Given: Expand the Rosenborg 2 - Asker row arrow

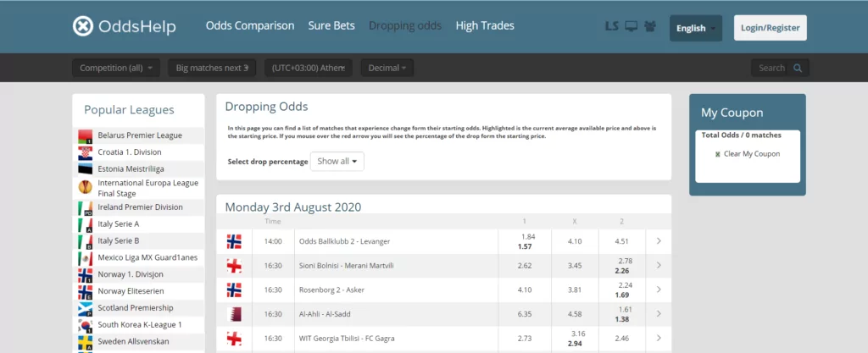Looking at the screenshot, I should point(659,290).
